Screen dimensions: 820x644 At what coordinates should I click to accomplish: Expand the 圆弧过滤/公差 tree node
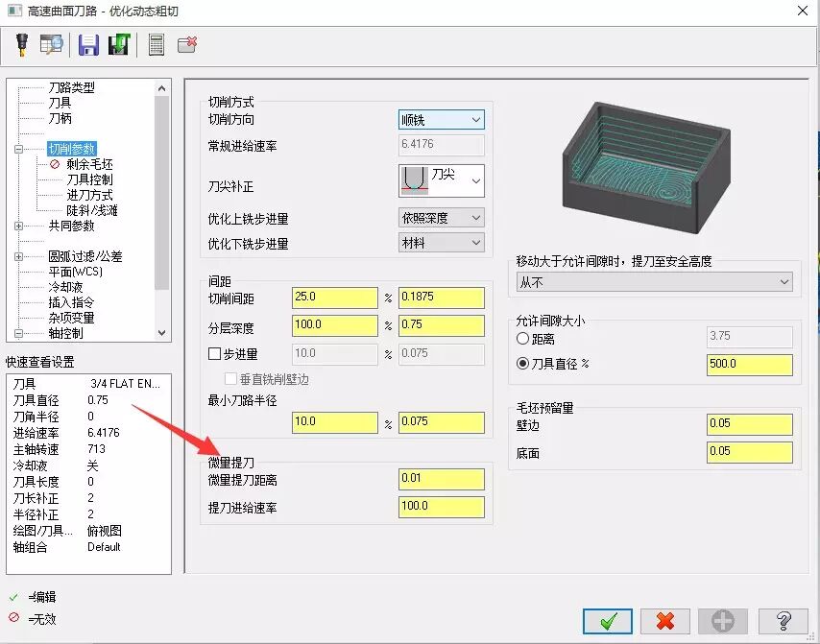[x=19, y=256]
